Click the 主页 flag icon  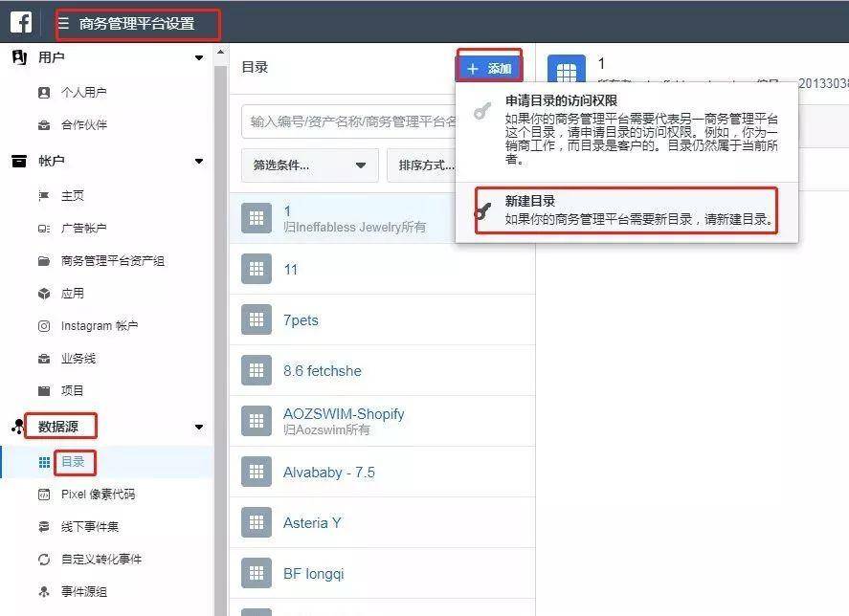pos(44,195)
